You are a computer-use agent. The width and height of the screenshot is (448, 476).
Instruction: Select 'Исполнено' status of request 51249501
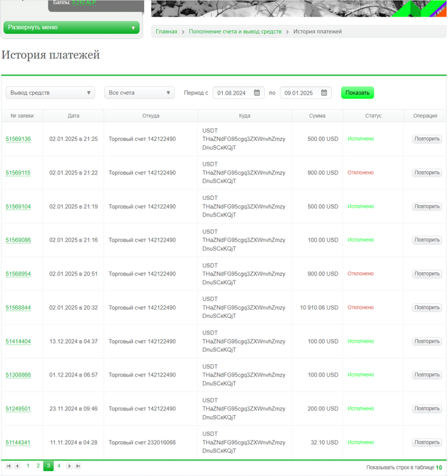360,409
